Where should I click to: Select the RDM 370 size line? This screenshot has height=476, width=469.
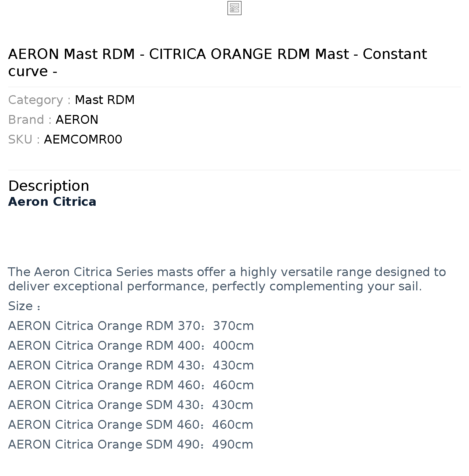click(131, 326)
